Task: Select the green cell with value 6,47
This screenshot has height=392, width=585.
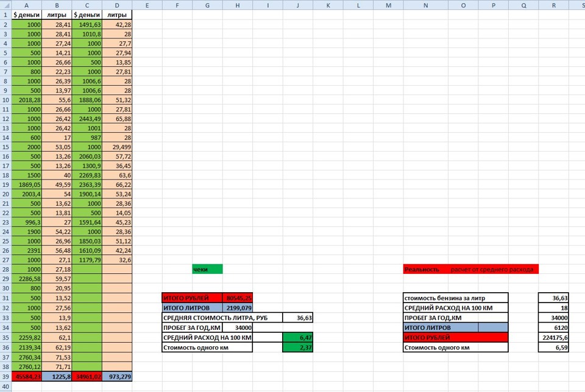Action: 298,338
